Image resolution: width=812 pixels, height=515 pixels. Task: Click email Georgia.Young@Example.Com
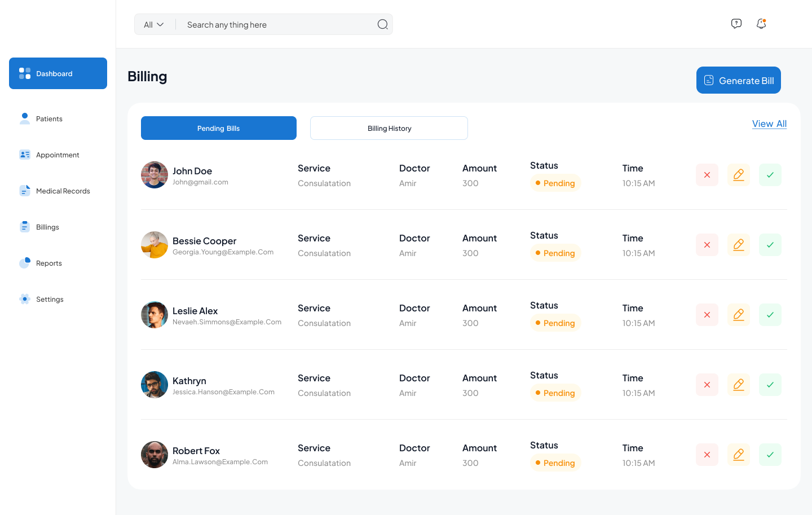click(x=223, y=252)
